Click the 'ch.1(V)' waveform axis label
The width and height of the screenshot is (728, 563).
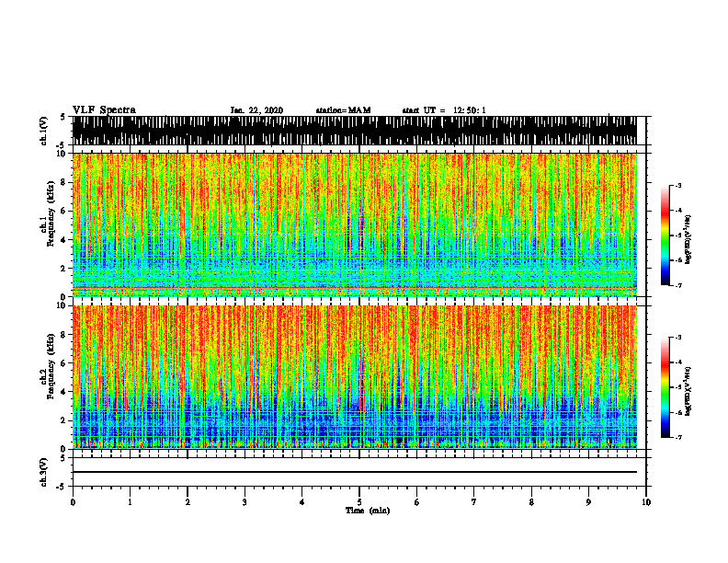tap(43, 131)
